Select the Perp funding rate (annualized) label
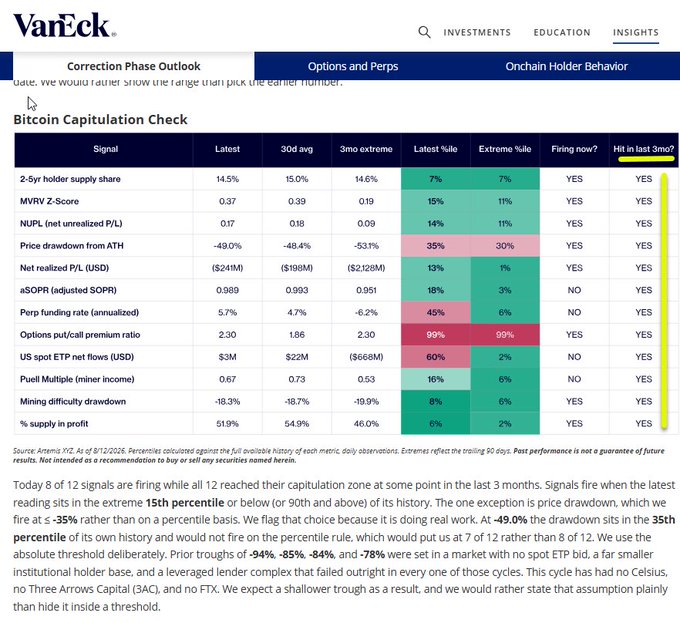The height and width of the screenshot is (623, 680). [79, 313]
